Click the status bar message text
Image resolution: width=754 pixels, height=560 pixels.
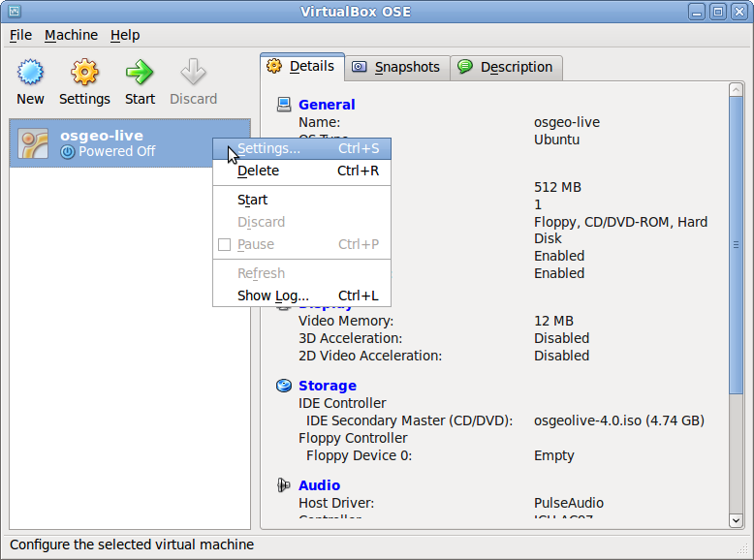point(131,544)
